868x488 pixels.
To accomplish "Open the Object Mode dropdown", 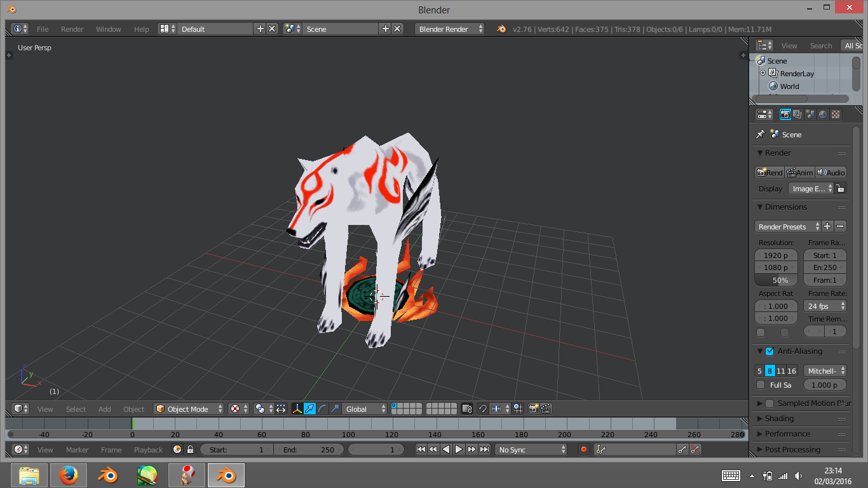I will tap(189, 409).
